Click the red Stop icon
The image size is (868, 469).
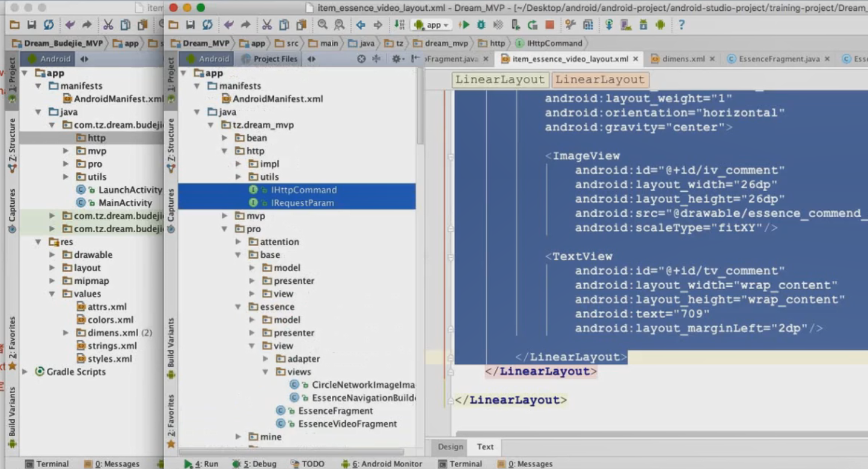pyautogui.click(x=549, y=25)
